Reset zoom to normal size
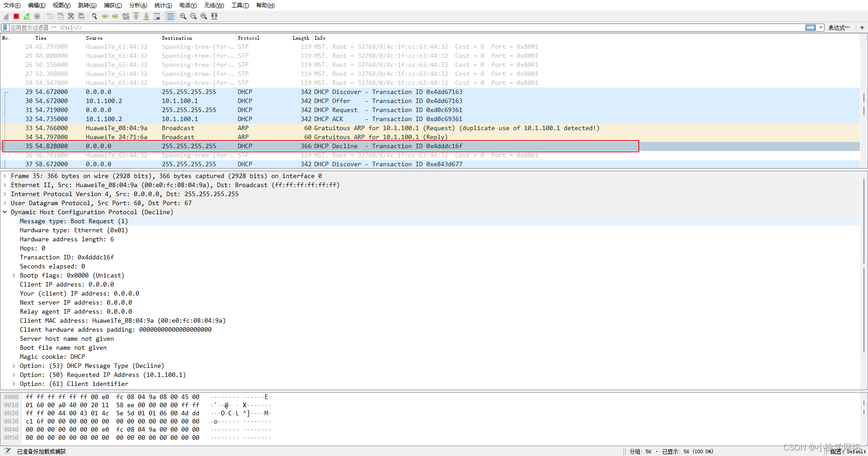This screenshot has width=868, height=456. [203, 16]
